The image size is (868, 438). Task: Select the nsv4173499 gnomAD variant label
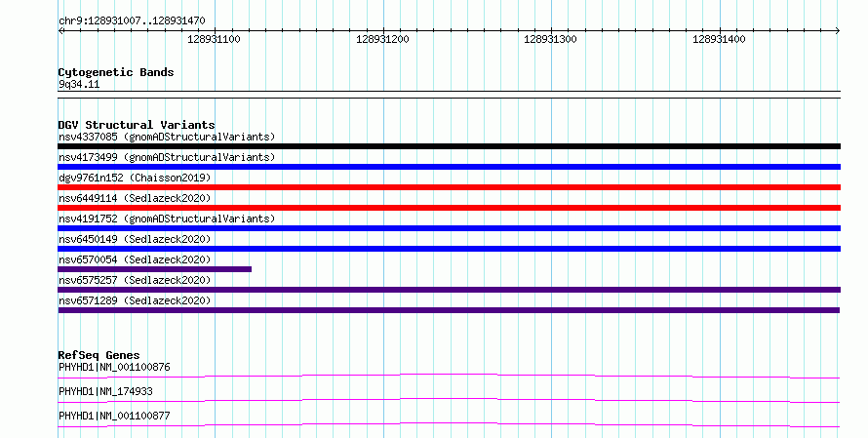[x=167, y=157]
